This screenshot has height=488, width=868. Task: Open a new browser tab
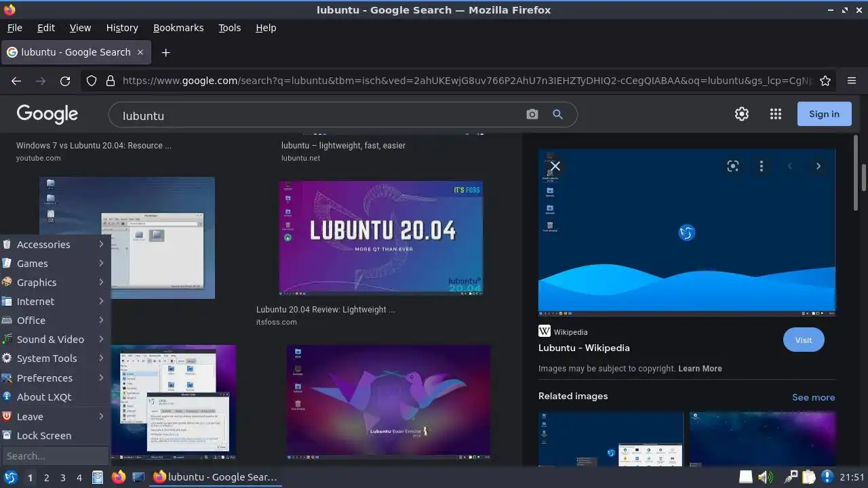tap(165, 52)
